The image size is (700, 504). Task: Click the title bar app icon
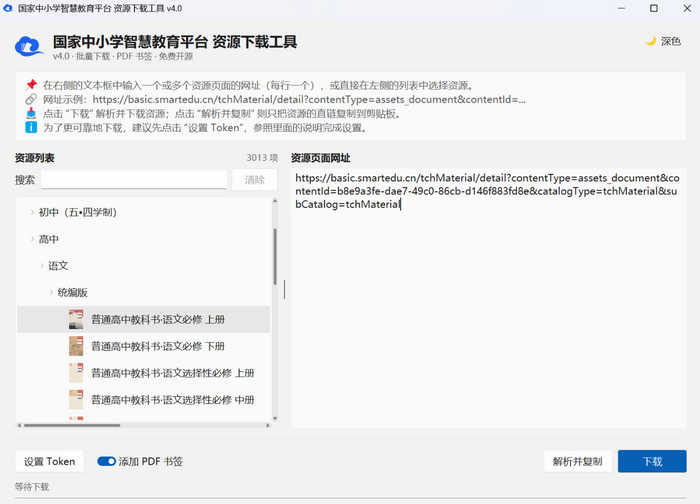tap(8, 8)
